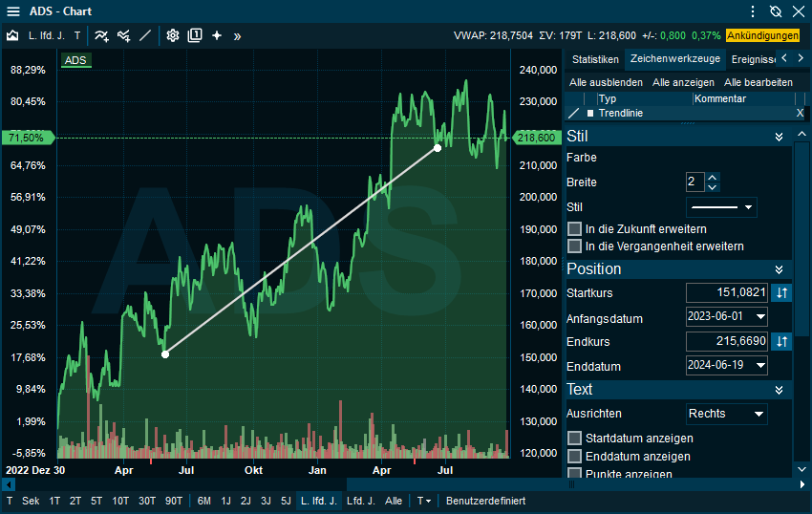Open the Ausrichten dropdown showing Rechts
This screenshot has height=514, width=812.
727,414
